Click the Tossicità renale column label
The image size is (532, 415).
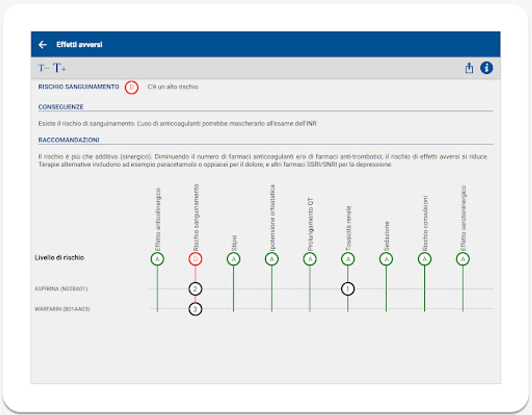point(349,229)
